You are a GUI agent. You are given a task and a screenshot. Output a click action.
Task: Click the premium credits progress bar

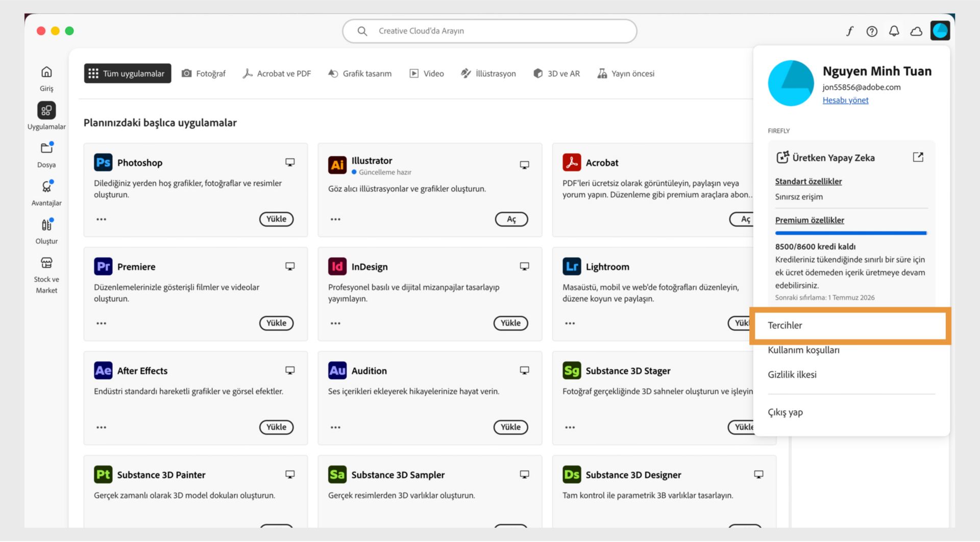pyautogui.click(x=851, y=233)
